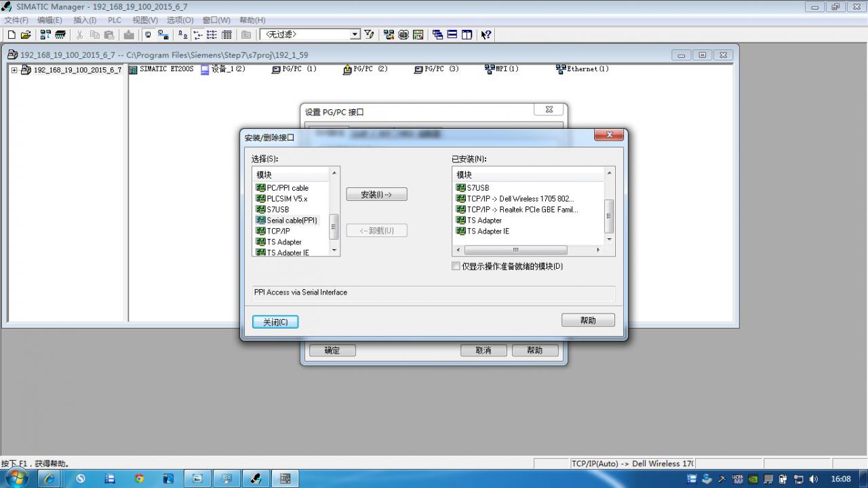
Task: Click the Windows Start button
Action: [x=16, y=478]
